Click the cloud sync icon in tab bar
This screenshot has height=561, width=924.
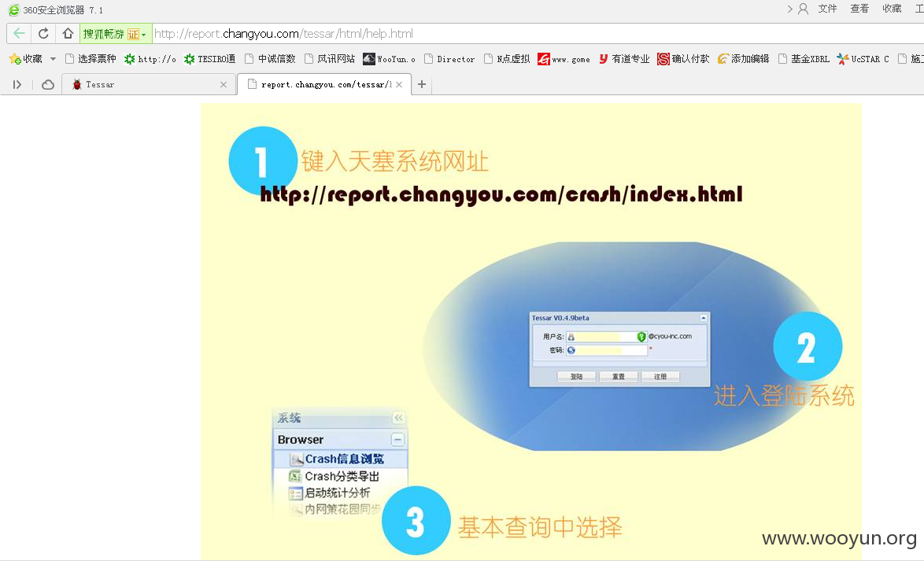(48, 84)
